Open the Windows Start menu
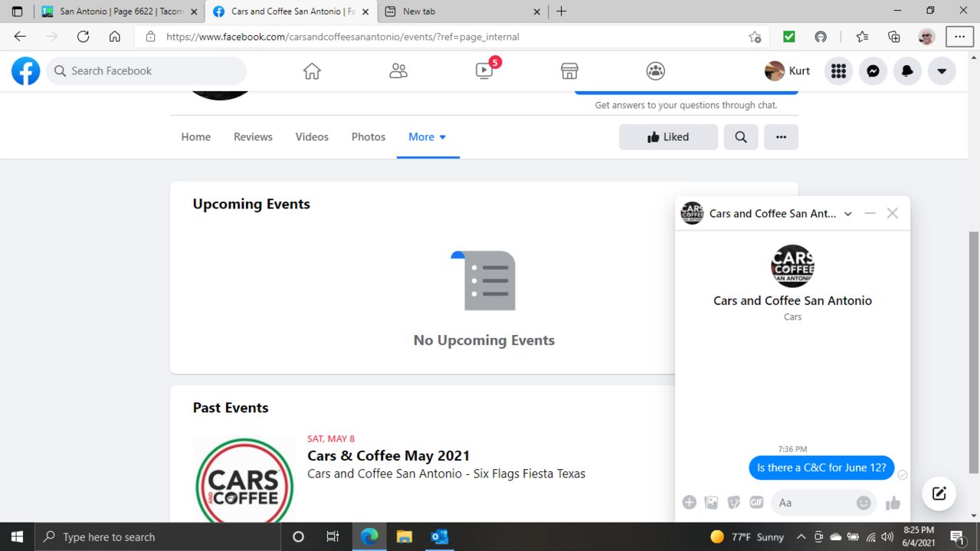 (x=18, y=536)
